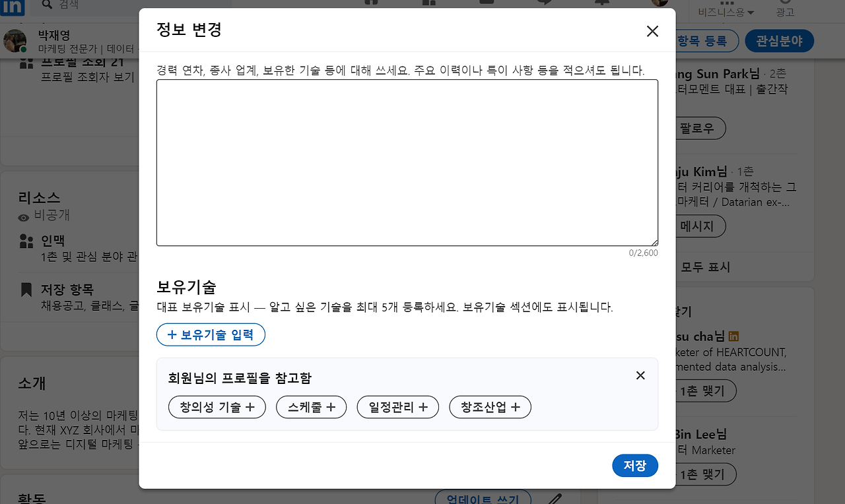The height and width of the screenshot is (504, 845).
Task: Add the 스케줄 skill chip
Action: point(311,407)
